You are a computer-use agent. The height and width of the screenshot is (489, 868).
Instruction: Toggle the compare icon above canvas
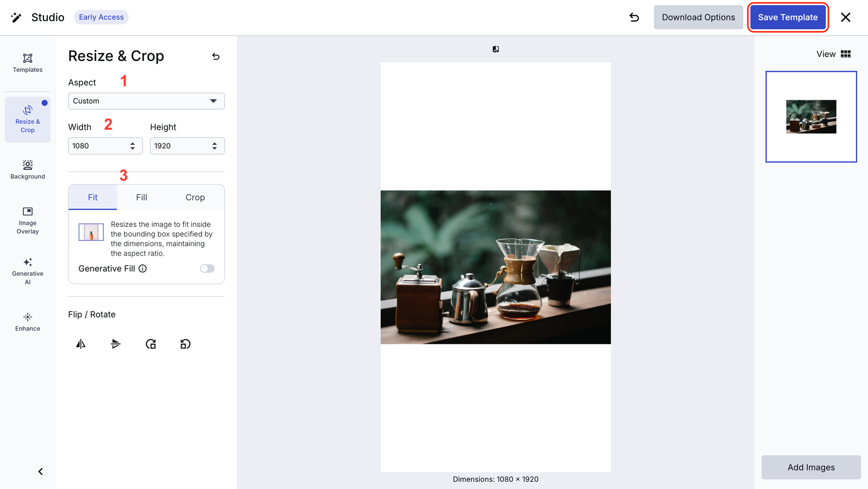[x=496, y=49]
